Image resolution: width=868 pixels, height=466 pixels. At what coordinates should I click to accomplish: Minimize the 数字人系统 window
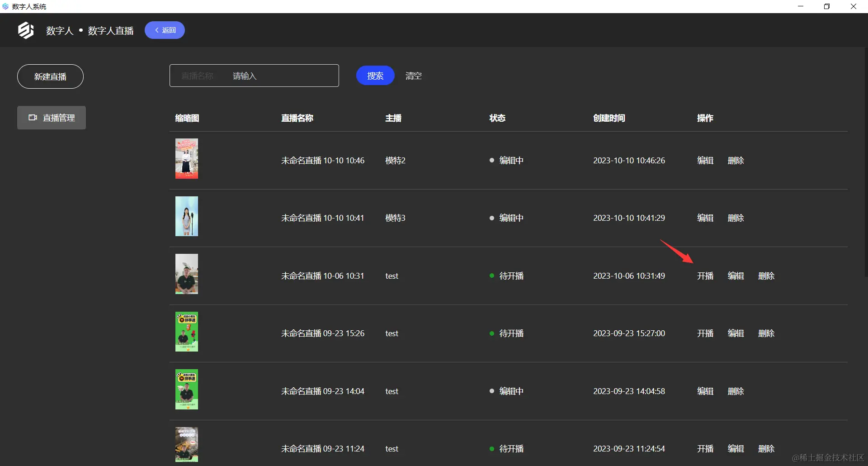pyautogui.click(x=801, y=6)
